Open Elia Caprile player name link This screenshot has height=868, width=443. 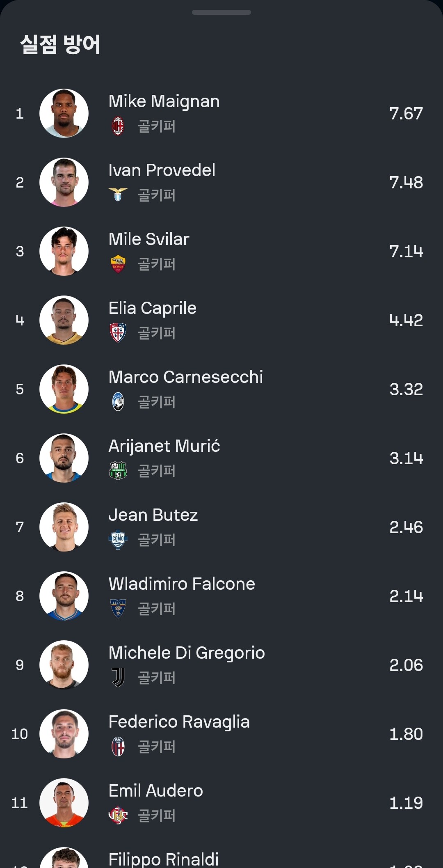[153, 308]
